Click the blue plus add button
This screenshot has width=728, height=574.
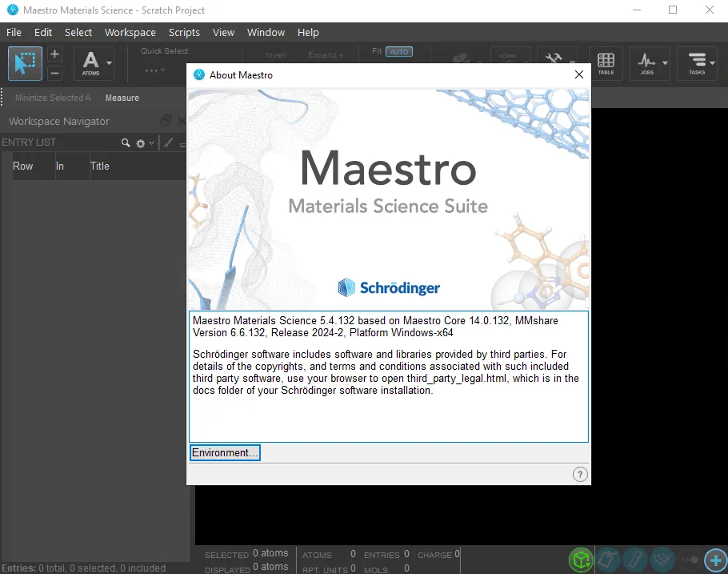pyautogui.click(x=715, y=560)
